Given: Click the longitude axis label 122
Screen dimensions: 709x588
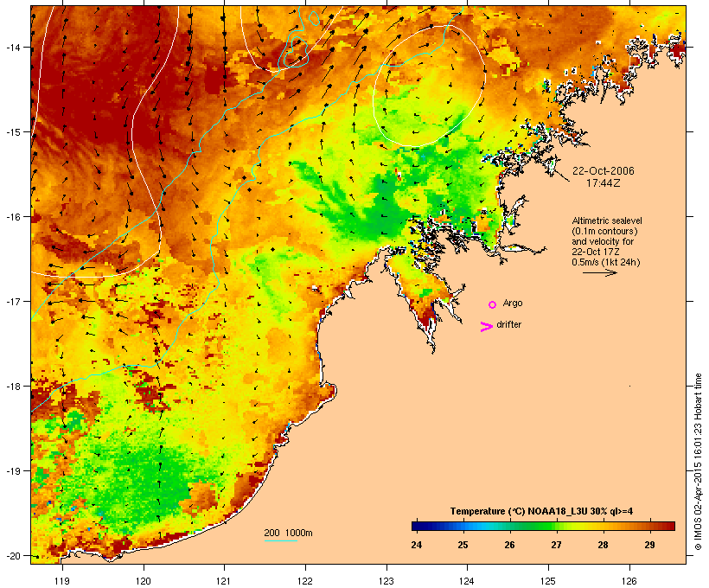Looking at the screenshot, I should click(x=305, y=581).
